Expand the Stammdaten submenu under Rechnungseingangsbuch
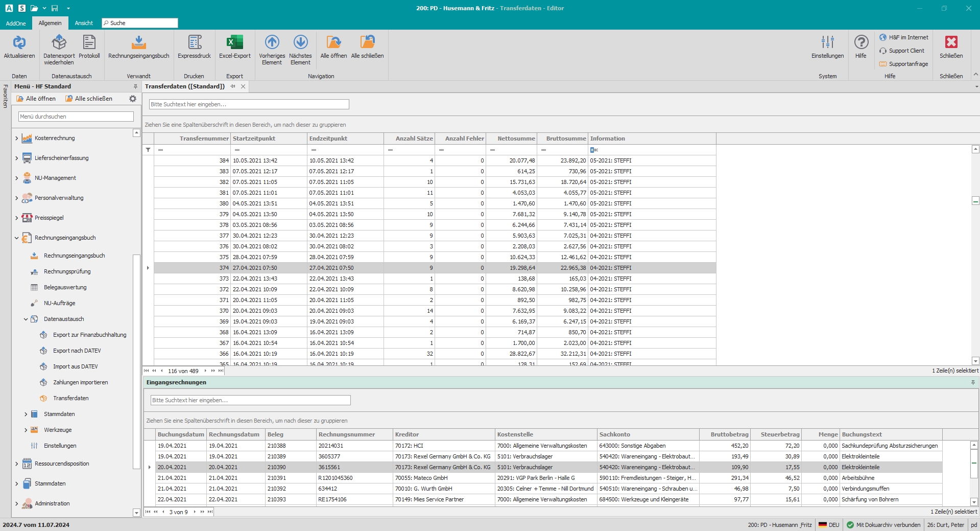 (26, 414)
